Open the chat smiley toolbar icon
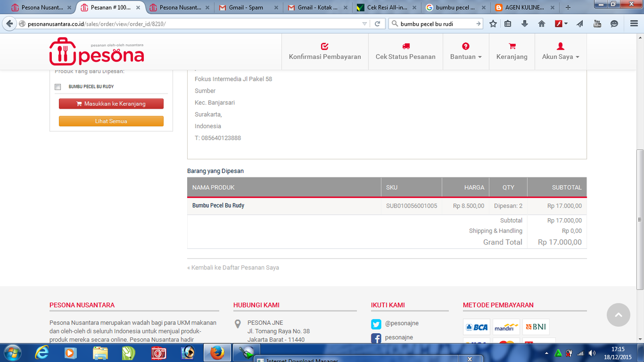This screenshot has width=644, height=362. coord(614,24)
